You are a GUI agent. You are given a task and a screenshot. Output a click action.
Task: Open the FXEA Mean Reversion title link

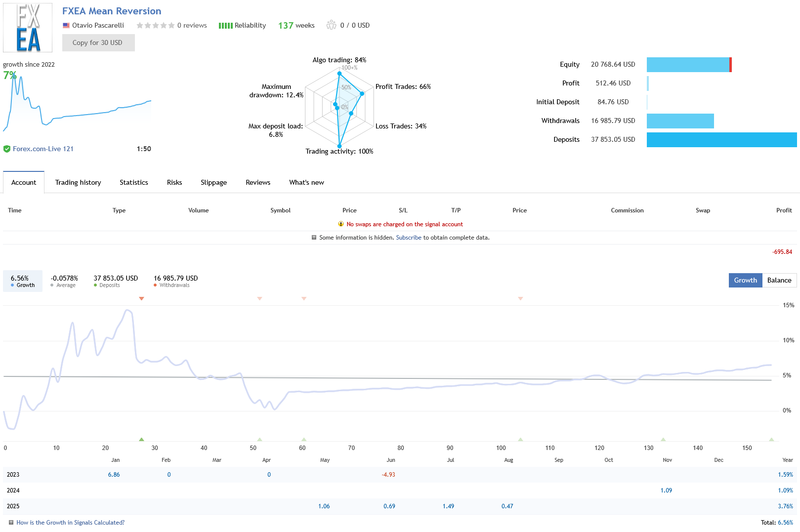112,11
